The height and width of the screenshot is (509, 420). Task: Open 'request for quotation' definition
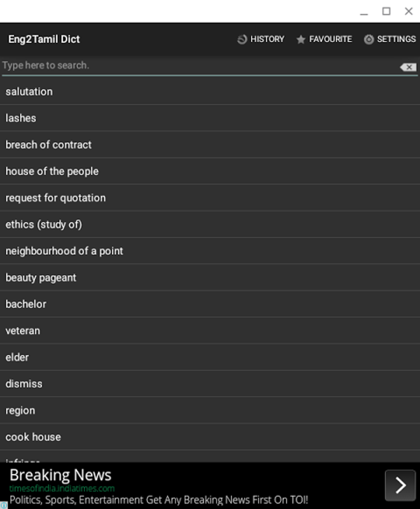click(56, 198)
